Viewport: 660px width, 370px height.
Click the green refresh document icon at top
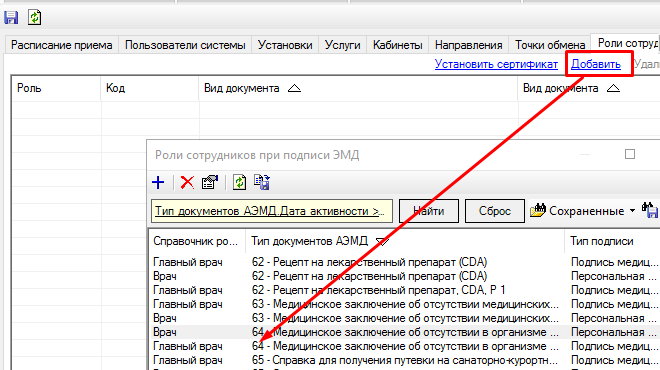point(35,17)
